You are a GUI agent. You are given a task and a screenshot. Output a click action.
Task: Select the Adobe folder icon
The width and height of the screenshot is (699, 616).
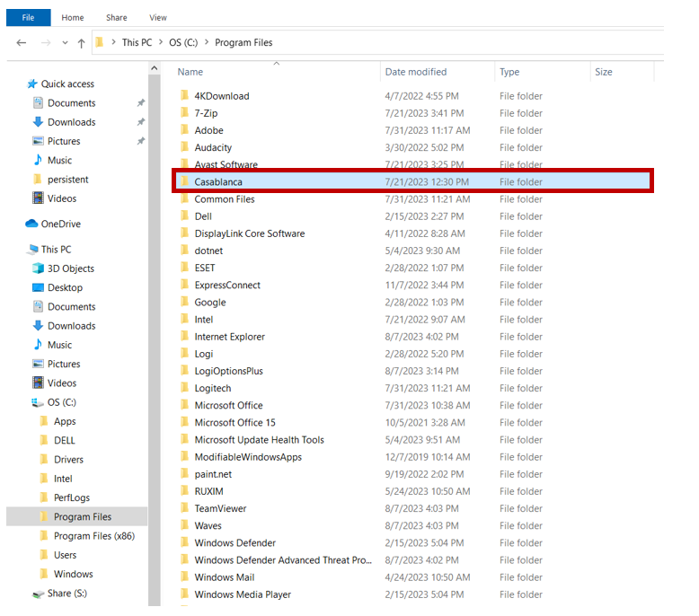click(184, 129)
